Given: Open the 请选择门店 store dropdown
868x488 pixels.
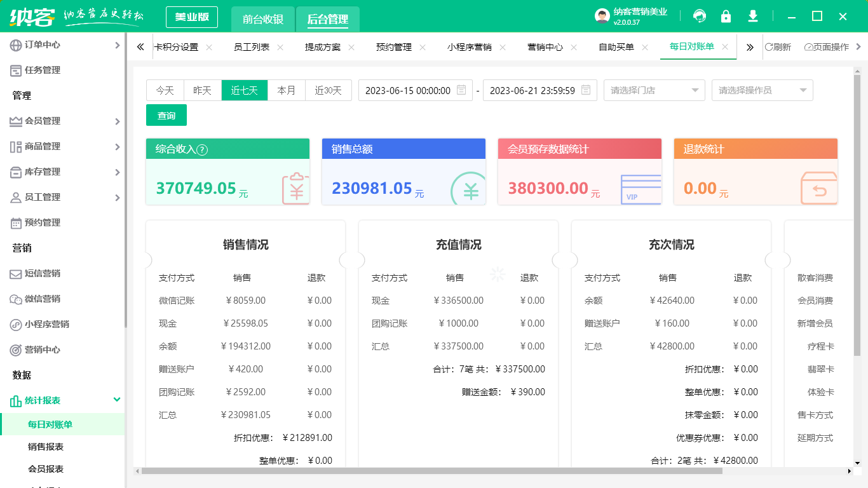Looking at the screenshot, I should pyautogui.click(x=654, y=90).
